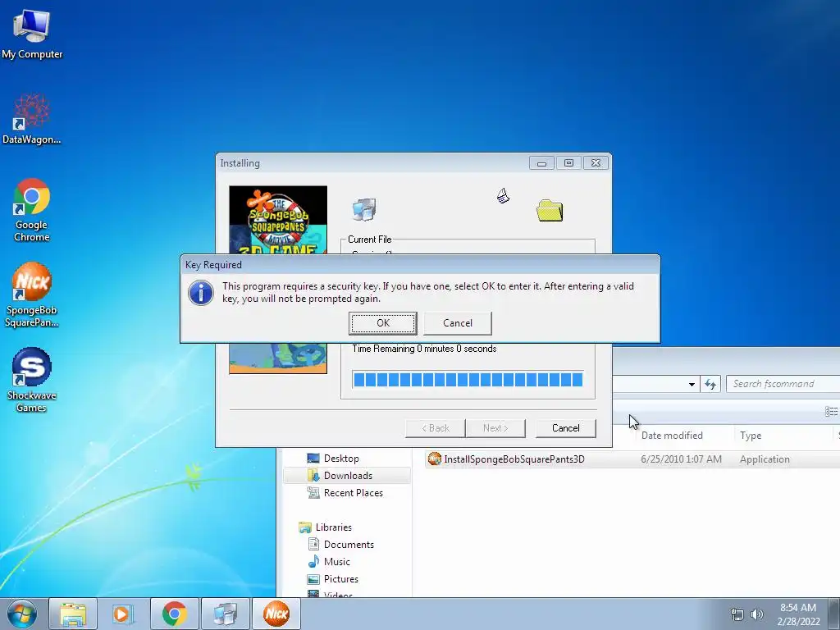The width and height of the screenshot is (840, 630).
Task: Open DataWagon desktop shortcut
Action: 32,119
